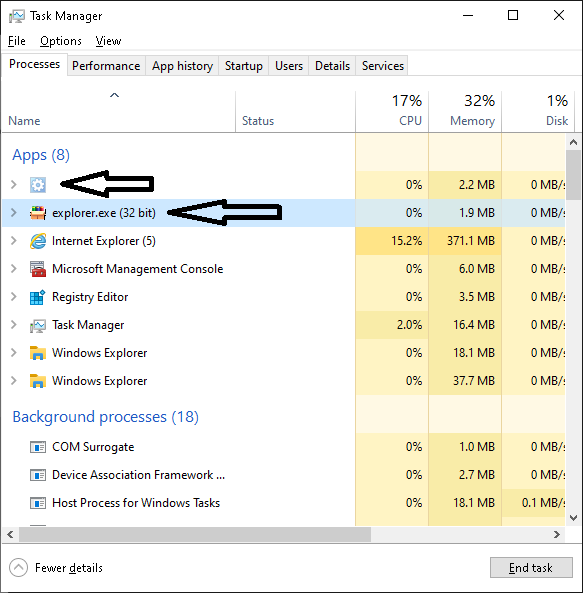Select the COM Surrogate row text
Screen dimensions: 583x593
[x=93, y=447]
